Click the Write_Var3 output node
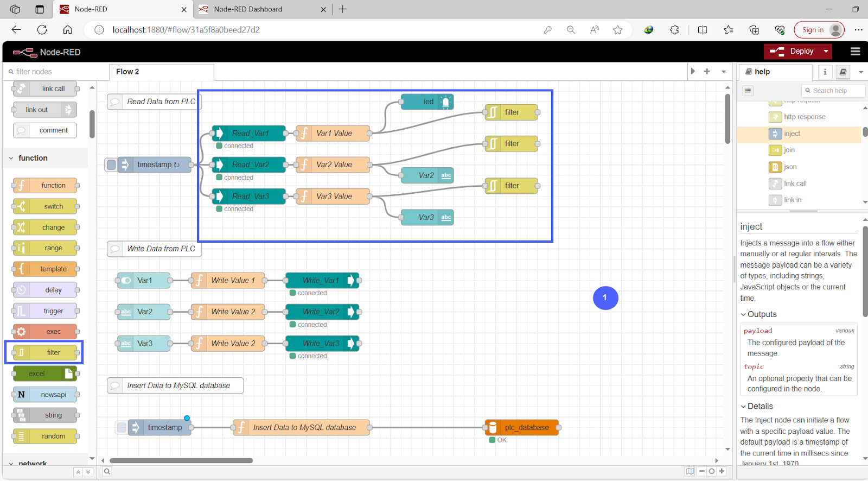 pos(322,343)
